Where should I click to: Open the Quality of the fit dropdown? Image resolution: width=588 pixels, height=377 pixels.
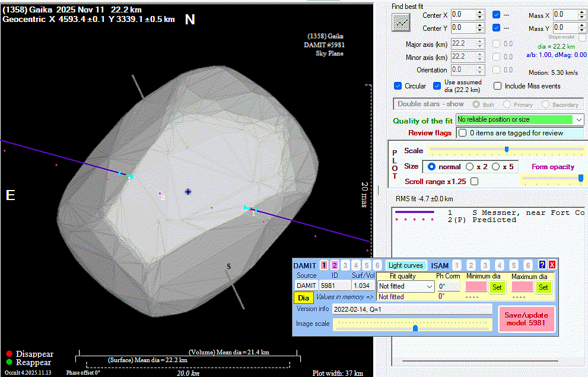579,120
